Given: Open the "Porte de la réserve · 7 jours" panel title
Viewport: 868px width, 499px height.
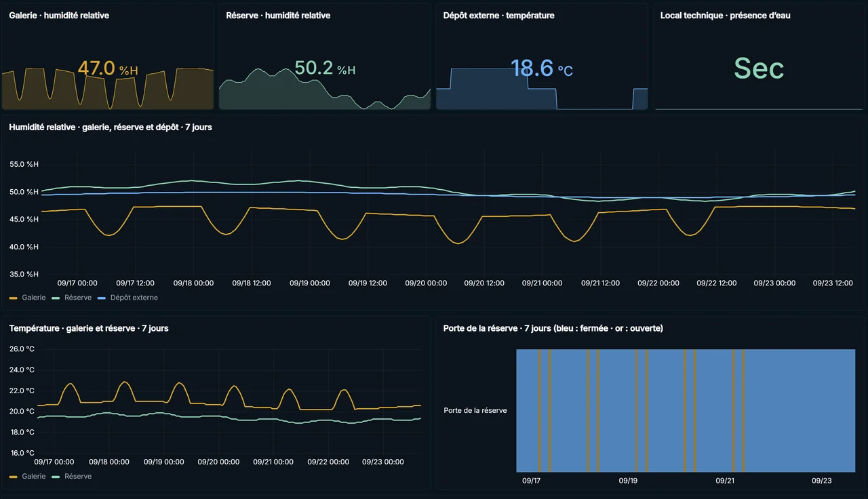Looking at the screenshot, I should pos(553,328).
